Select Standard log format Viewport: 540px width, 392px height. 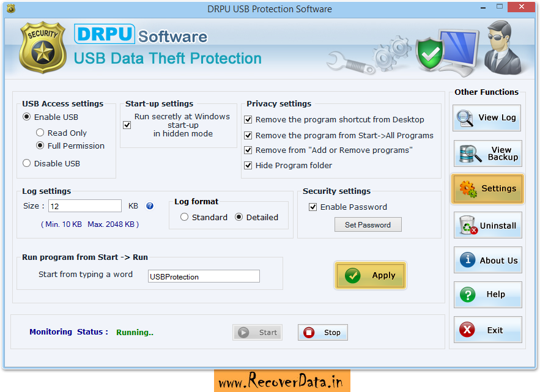tap(184, 217)
